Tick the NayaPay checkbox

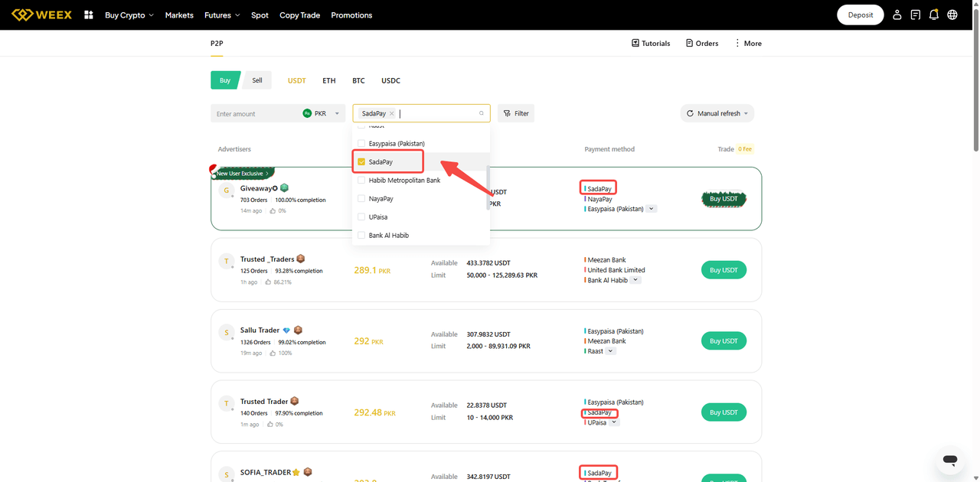click(x=361, y=199)
